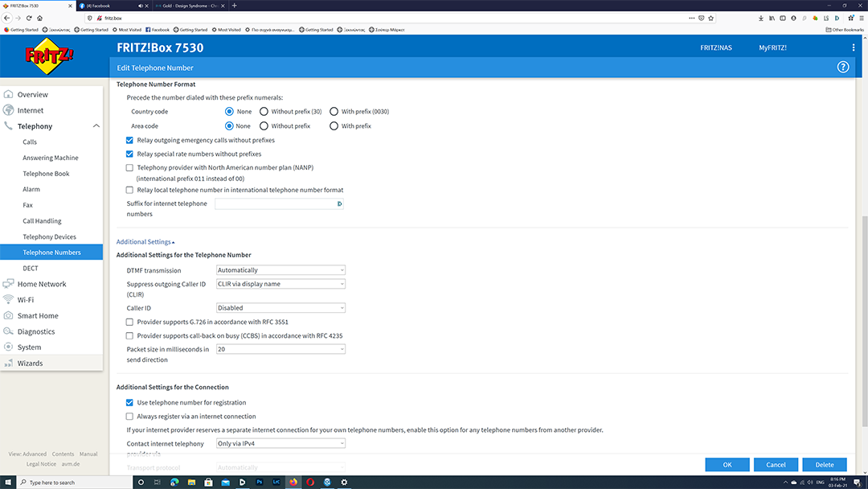Open the FRITZ!NAS link
Screen dimensions: 868x489
(716, 47)
